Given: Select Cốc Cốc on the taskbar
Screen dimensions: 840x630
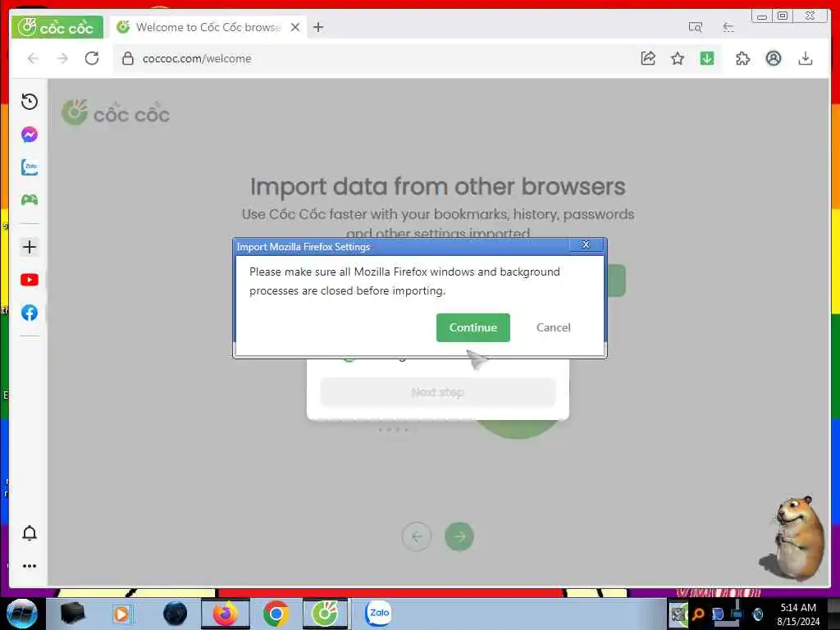Looking at the screenshot, I should click(x=325, y=614).
